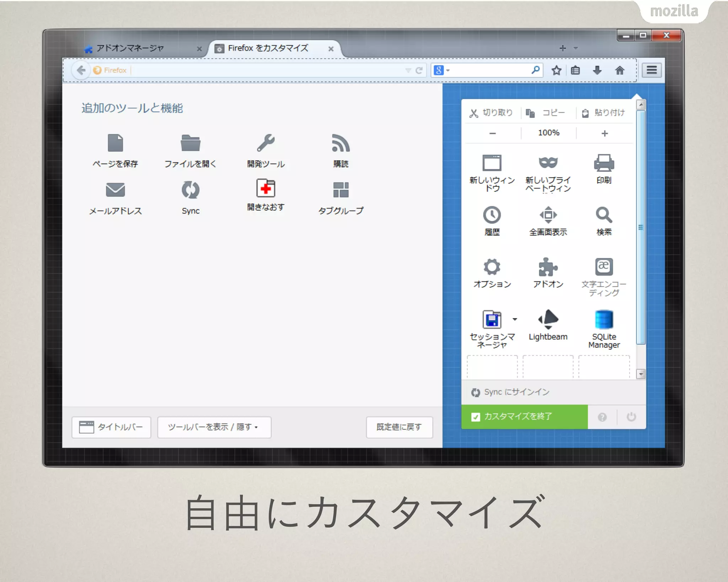Open SQLite Manager from menu panel
The image size is (728, 582).
(x=604, y=319)
